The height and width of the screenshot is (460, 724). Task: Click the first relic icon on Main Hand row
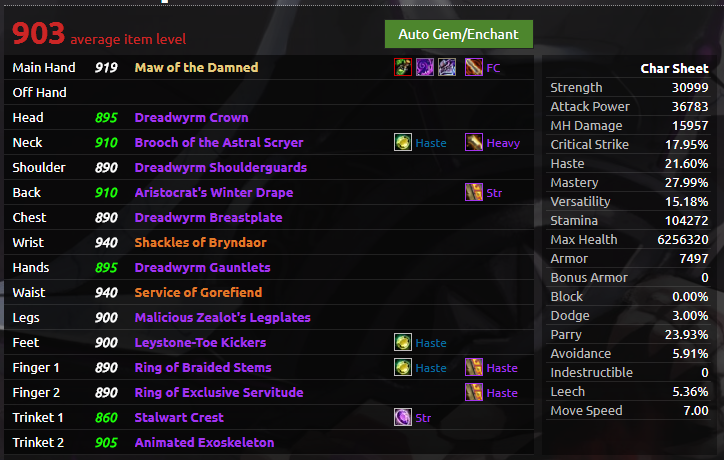pyautogui.click(x=403, y=67)
